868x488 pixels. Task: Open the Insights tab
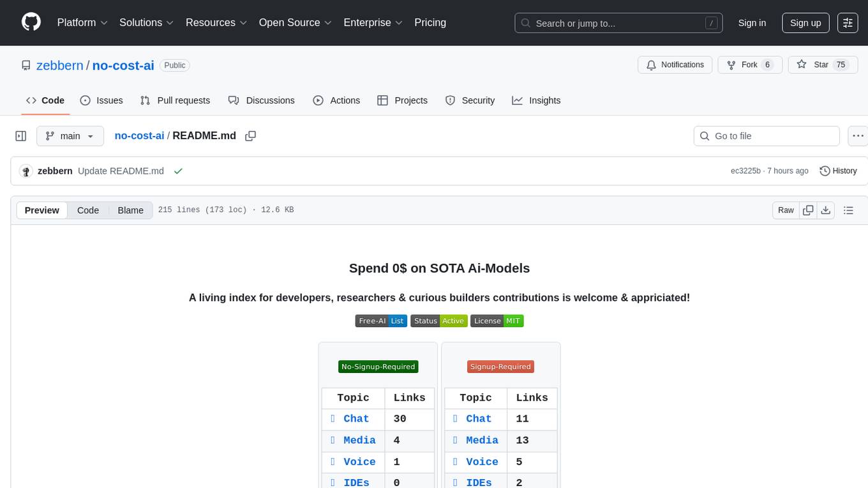tap(536, 100)
